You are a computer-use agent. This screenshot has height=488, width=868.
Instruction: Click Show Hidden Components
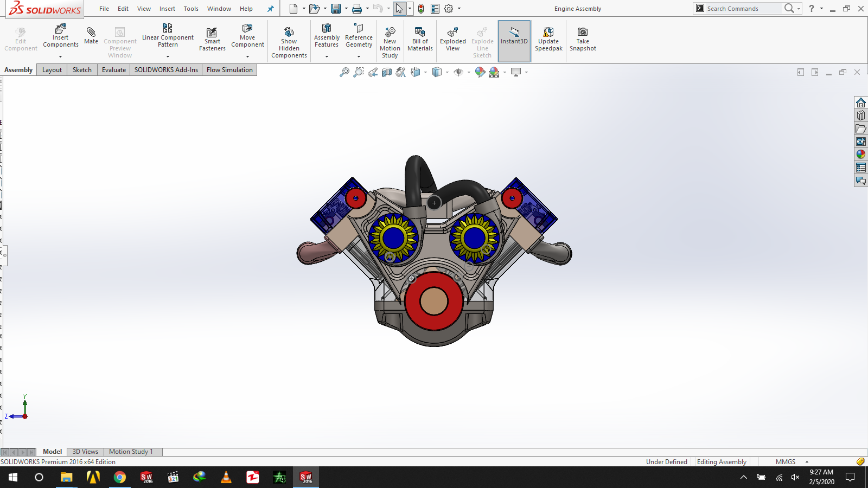[x=289, y=42]
